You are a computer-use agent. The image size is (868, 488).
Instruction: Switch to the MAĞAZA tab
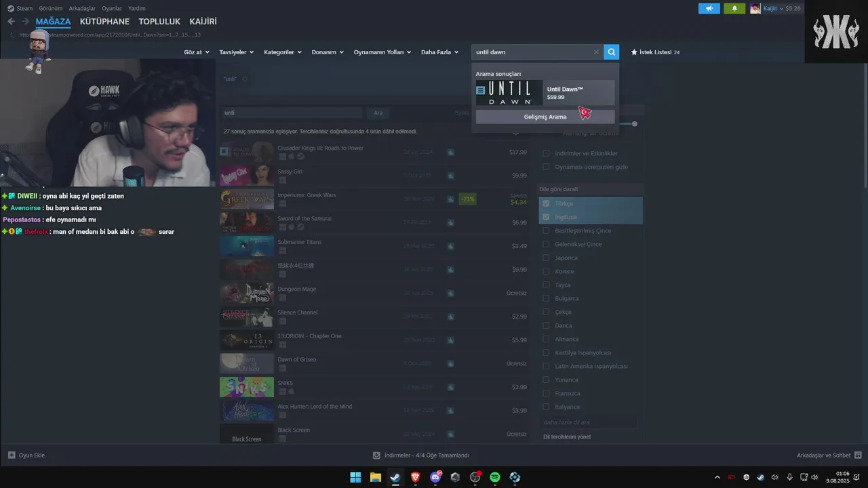pyautogui.click(x=53, y=22)
